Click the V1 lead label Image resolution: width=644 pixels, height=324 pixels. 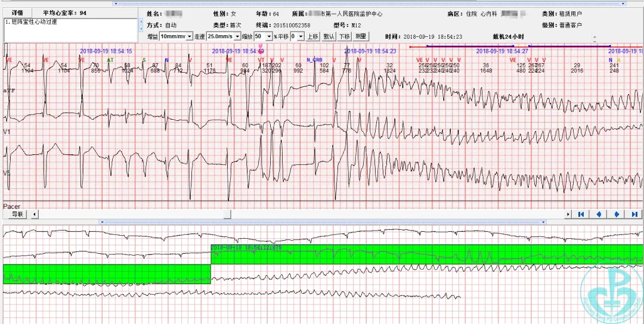click(x=7, y=132)
